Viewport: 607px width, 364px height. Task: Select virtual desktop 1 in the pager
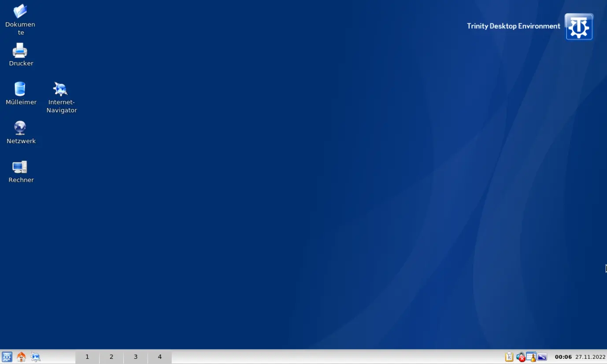[x=87, y=357]
